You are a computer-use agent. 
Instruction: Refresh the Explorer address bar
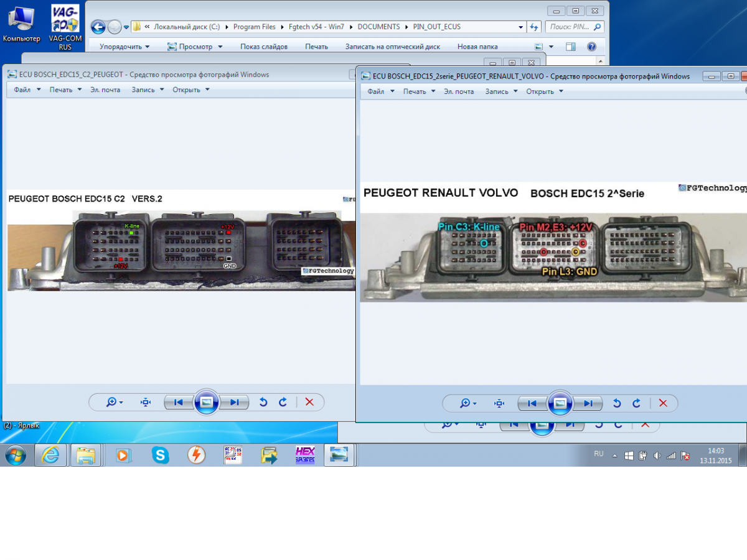[533, 27]
